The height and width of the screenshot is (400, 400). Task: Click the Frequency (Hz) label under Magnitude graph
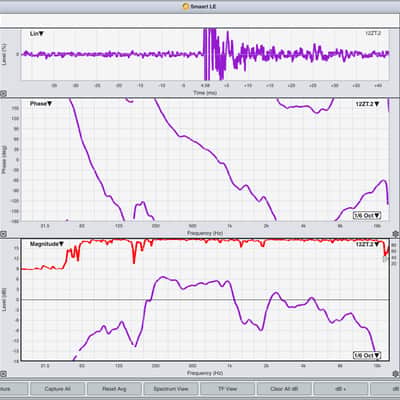[x=205, y=373]
